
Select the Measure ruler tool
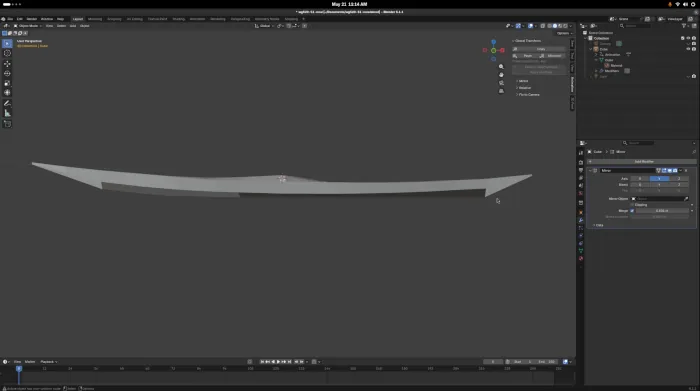point(7,113)
